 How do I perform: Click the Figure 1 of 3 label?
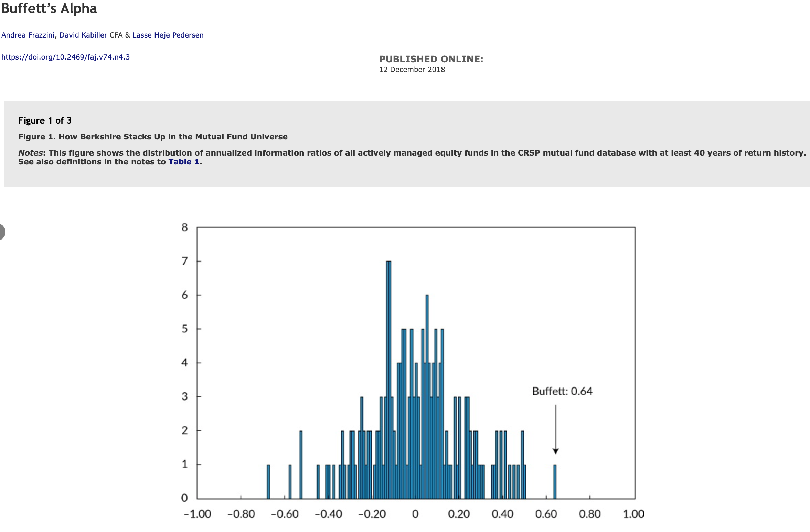click(x=45, y=120)
